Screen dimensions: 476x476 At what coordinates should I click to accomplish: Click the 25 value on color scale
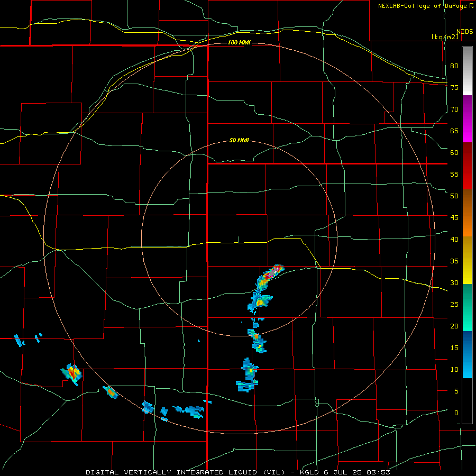454,305
